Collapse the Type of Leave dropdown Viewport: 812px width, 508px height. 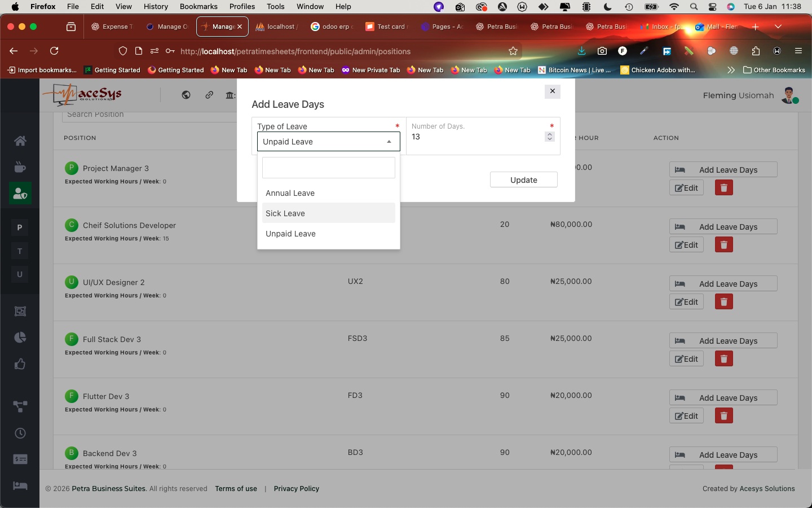(x=389, y=142)
